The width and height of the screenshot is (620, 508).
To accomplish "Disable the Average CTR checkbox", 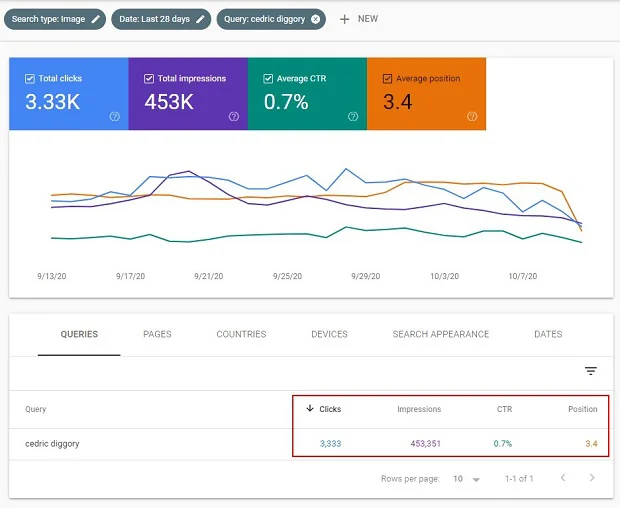I will point(268,78).
